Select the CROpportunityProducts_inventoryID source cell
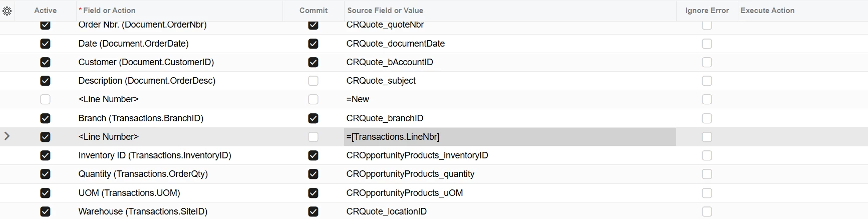Image resolution: width=868 pixels, height=219 pixels. point(510,155)
